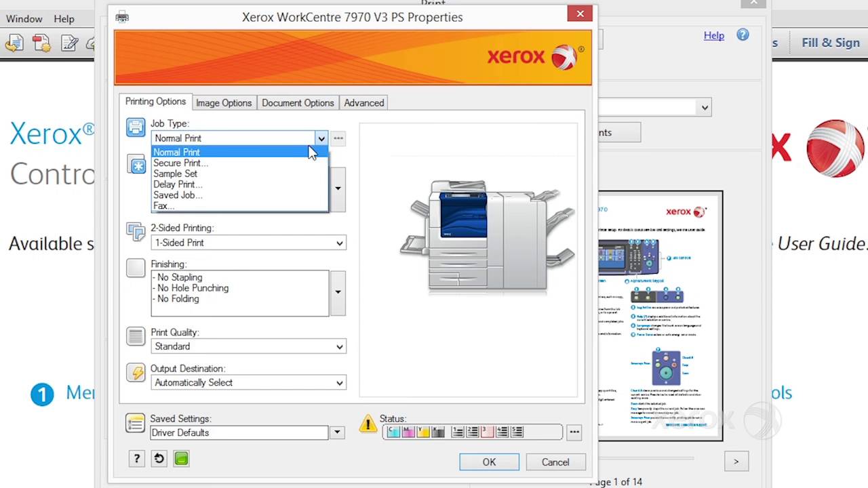Click the cyan toner level indicator
868x488 pixels.
point(393,432)
